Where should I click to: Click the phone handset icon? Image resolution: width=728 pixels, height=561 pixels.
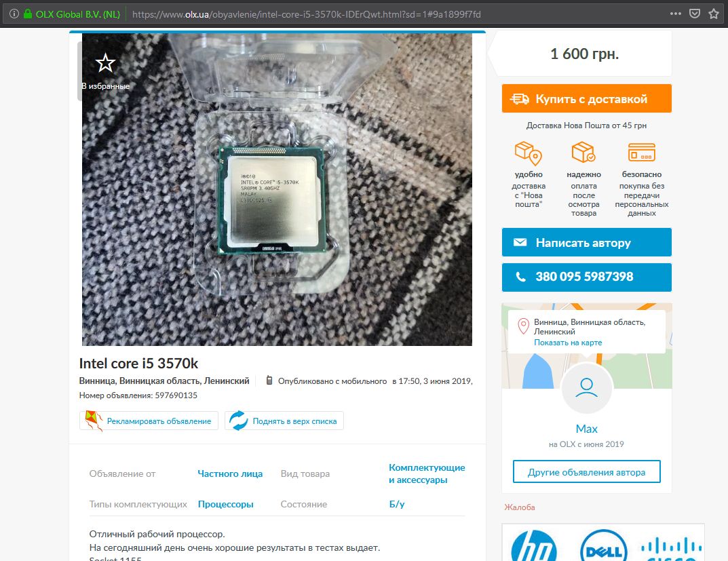point(521,277)
